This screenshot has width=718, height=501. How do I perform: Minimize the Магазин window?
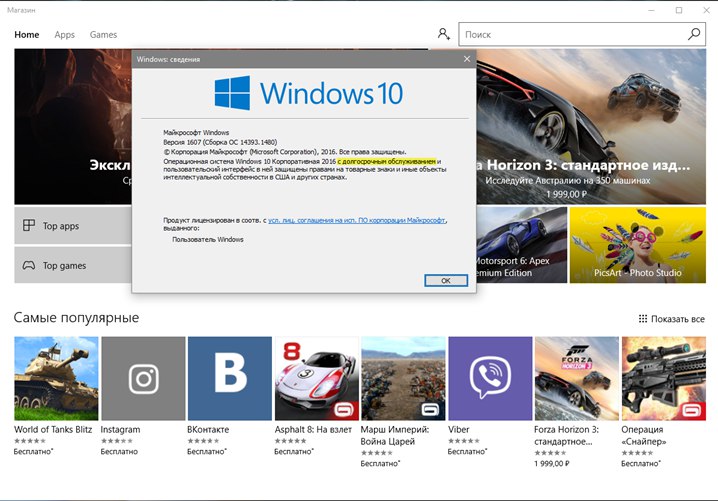click(651, 10)
